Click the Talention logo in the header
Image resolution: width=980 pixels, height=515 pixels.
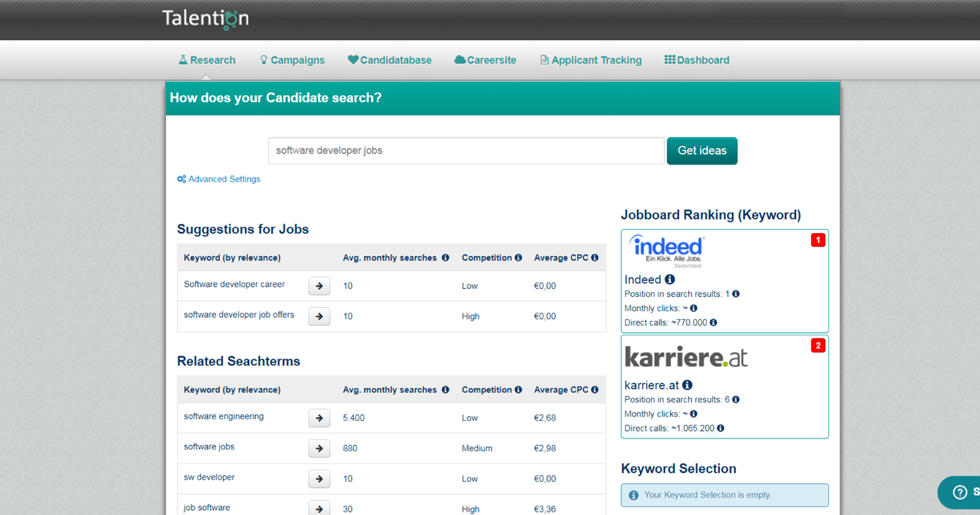tap(205, 19)
